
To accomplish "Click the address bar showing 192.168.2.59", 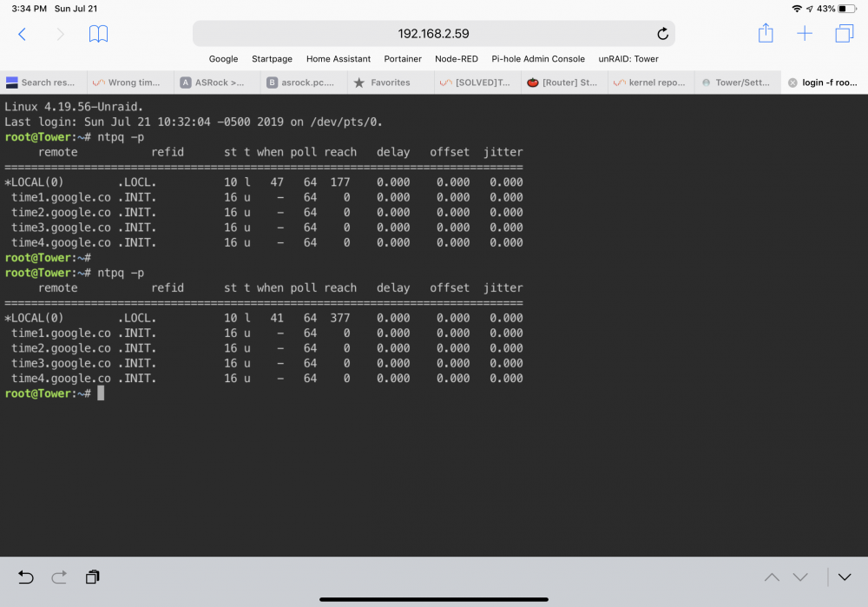I will [433, 34].
